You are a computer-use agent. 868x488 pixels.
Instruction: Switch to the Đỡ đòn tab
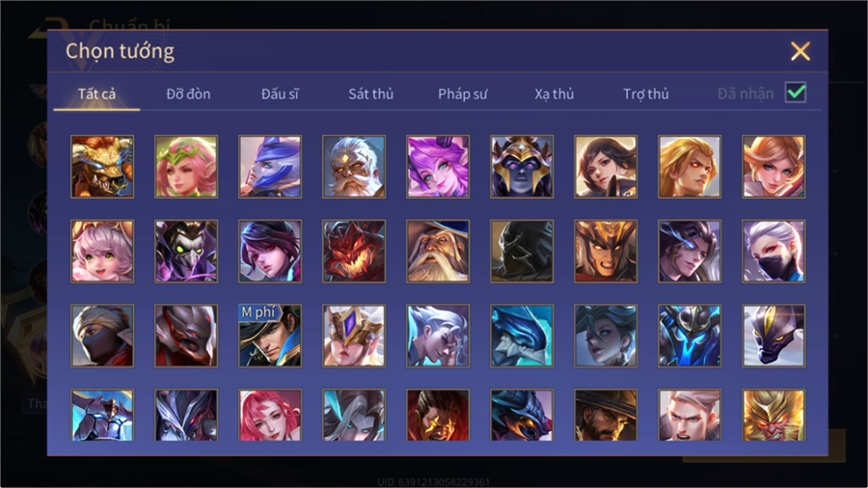tap(188, 95)
